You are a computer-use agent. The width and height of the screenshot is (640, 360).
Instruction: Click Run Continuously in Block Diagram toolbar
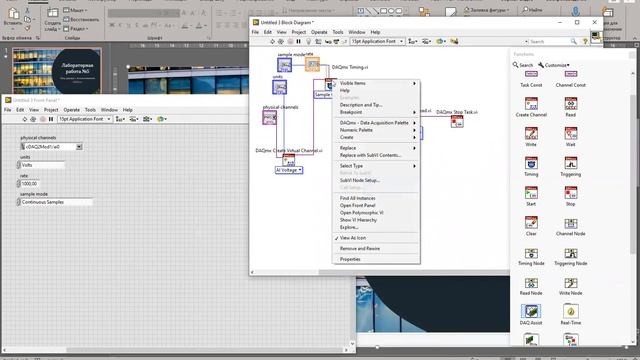click(x=281, y=41)
